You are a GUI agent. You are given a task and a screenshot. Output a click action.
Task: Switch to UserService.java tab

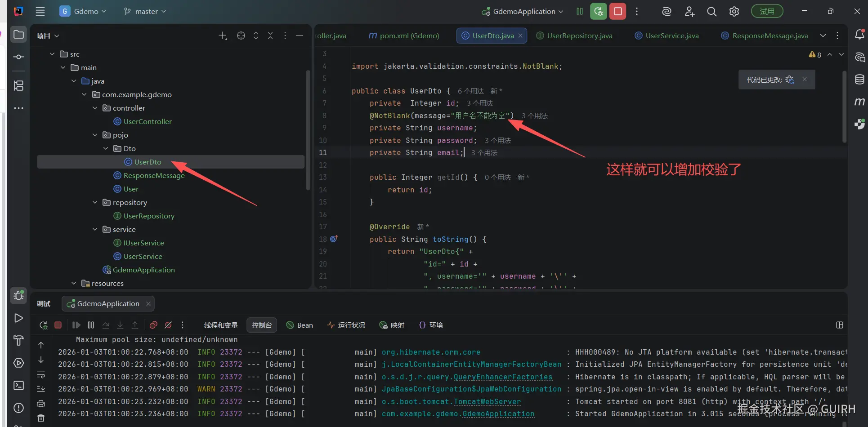point(667,36)
